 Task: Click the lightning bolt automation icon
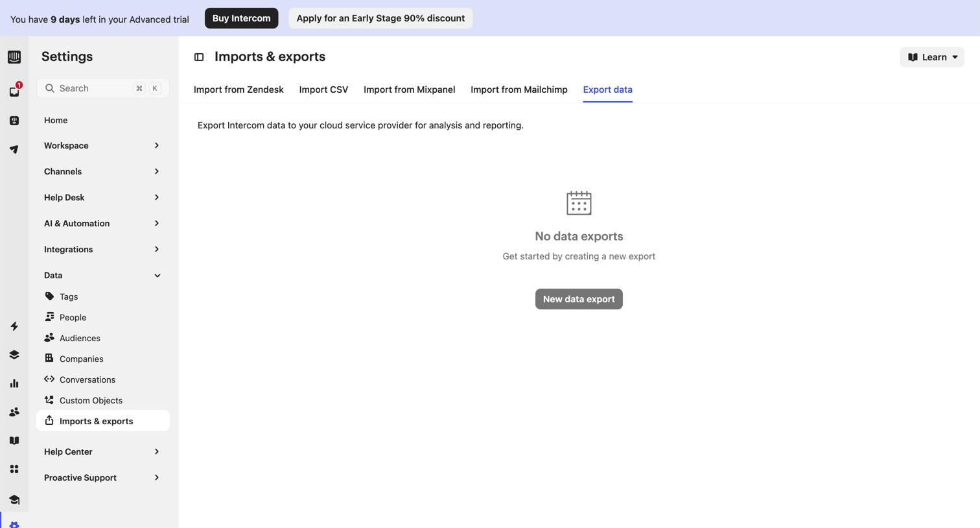point(14,326)
